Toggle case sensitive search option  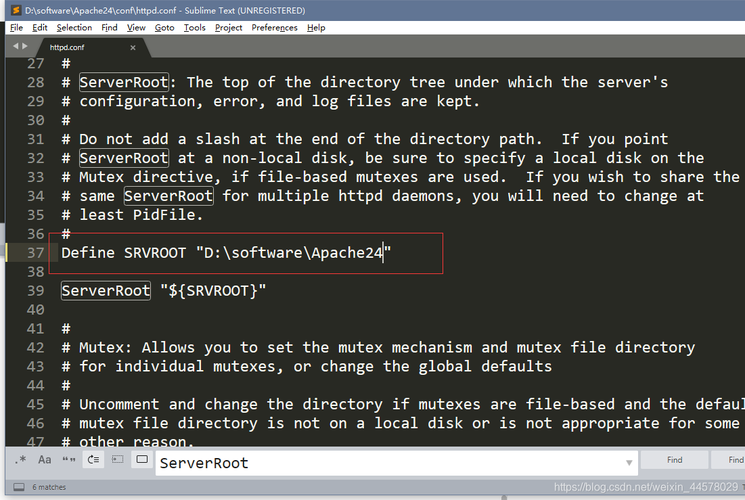[x=45, y=460]
